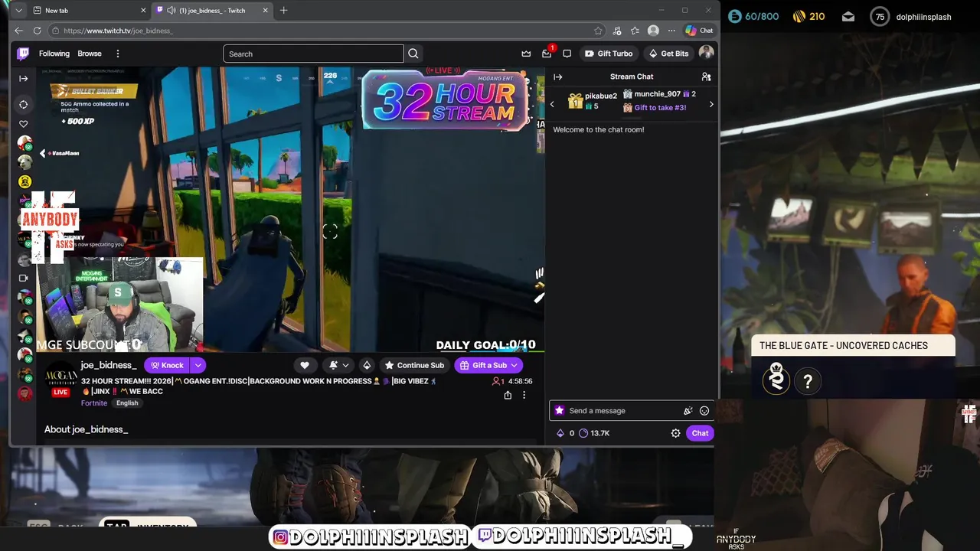Open the channel points 13.7K balance
980x551 pixels.
coord(594,433)
